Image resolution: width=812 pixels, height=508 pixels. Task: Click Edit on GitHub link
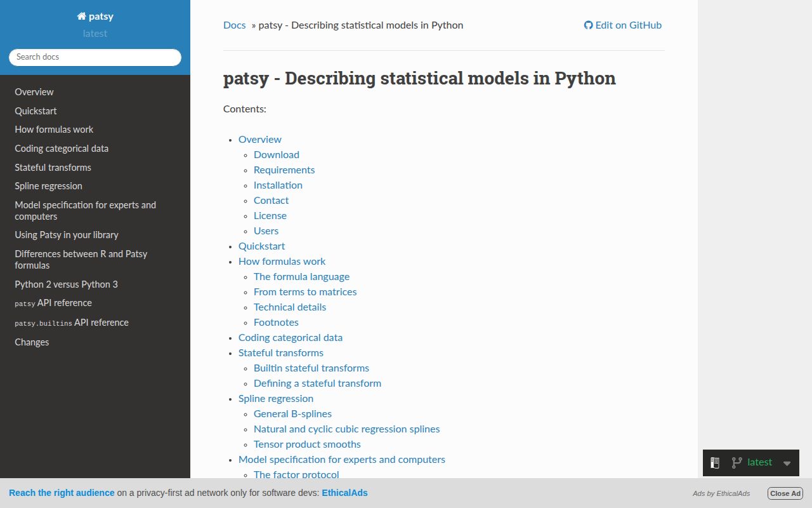623,25
